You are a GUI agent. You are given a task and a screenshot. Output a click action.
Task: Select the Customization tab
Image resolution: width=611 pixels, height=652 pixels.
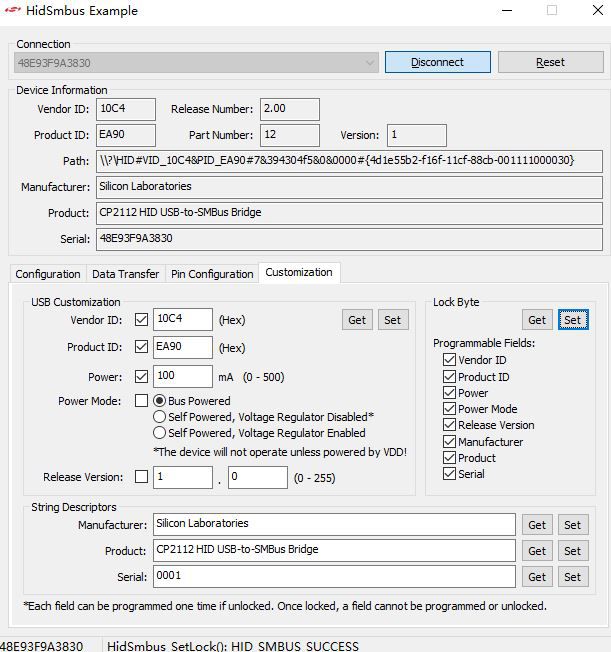pos(299,272)
